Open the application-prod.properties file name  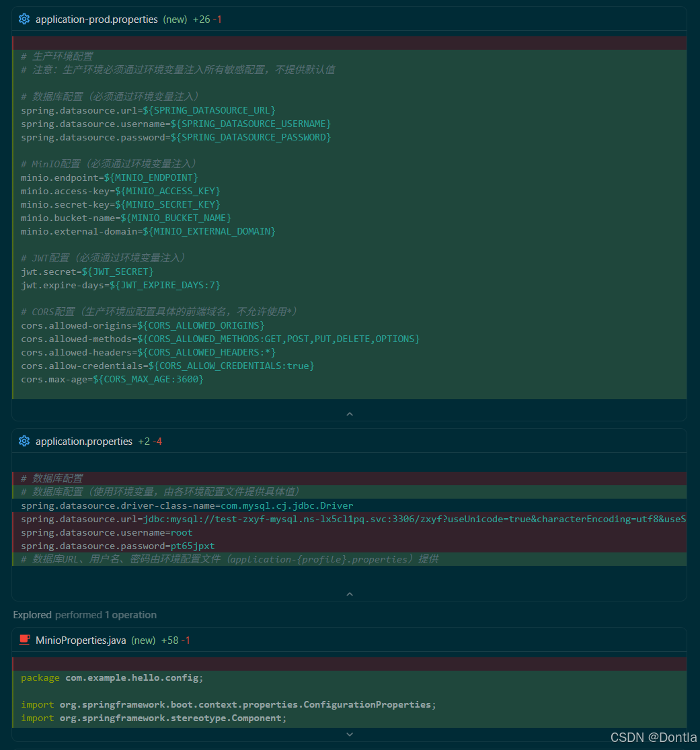click(x=97, y=19)
